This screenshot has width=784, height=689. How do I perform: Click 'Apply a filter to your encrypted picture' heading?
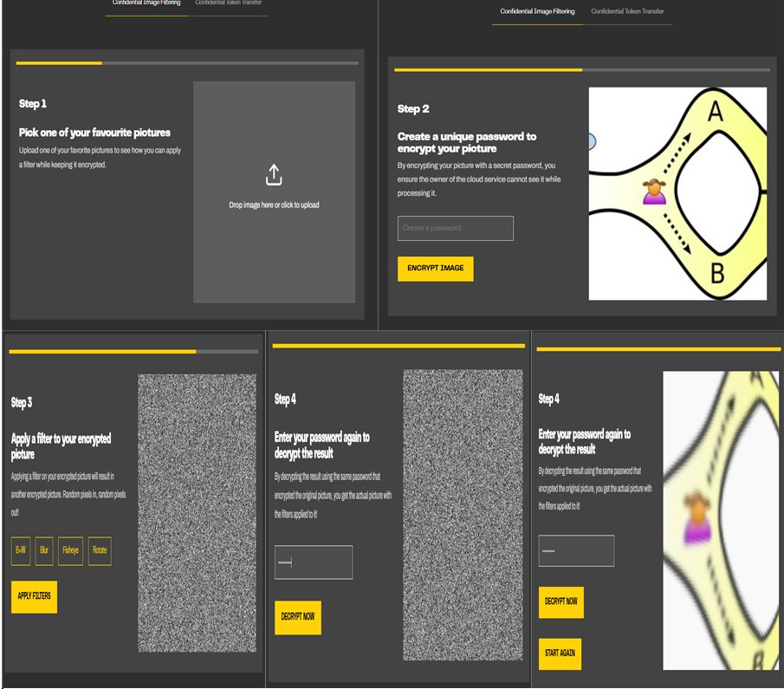click(61, 446)
